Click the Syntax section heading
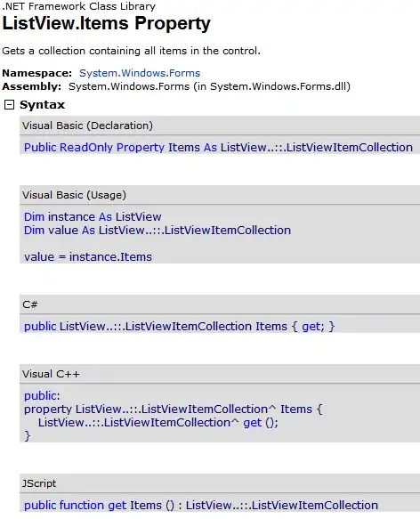Viewport: 420px width, 519px height. coord(42,105)
